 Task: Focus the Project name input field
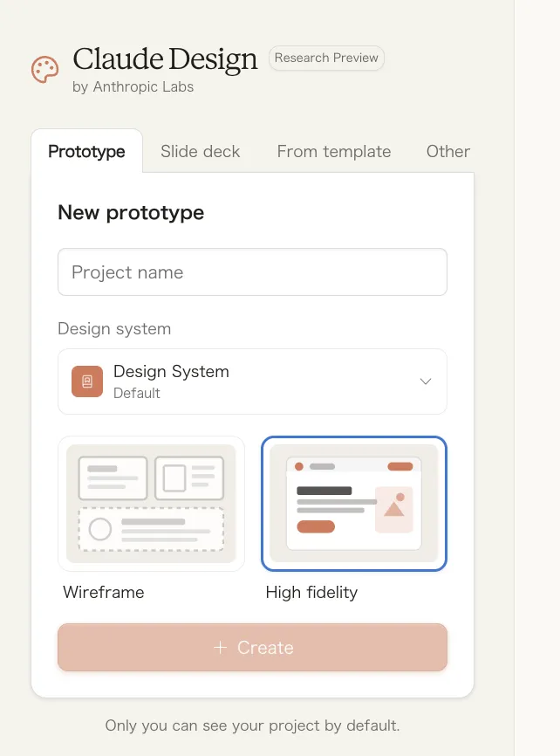click(252, 272)
